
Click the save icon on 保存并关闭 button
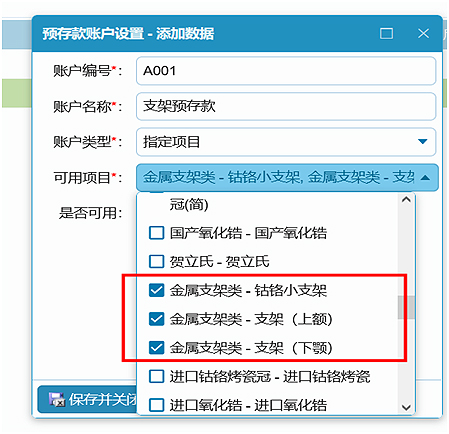[57, 399]
